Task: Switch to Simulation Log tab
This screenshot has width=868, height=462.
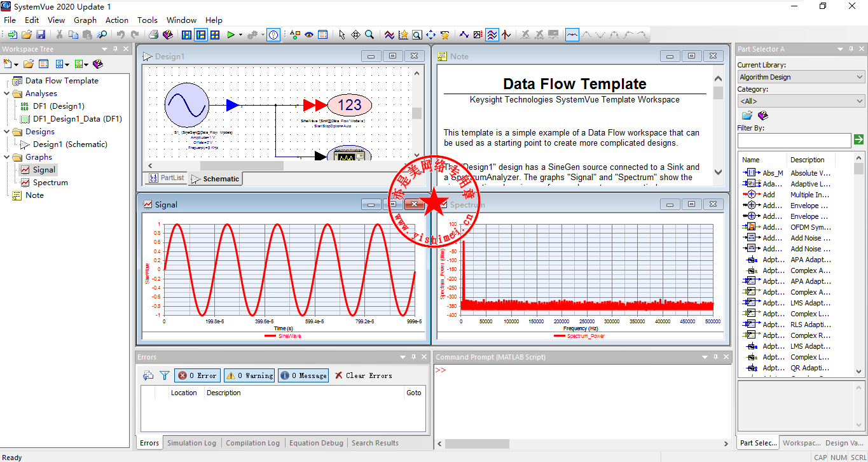Action: 191,443
